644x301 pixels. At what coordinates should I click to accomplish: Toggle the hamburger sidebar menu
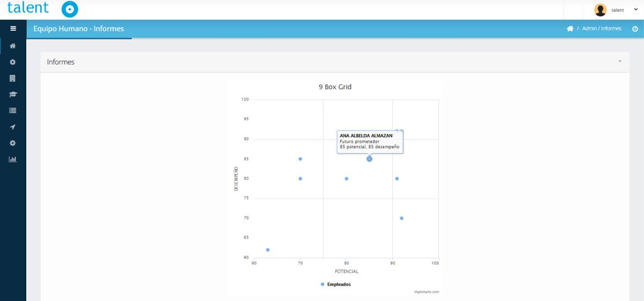point(12,29)
